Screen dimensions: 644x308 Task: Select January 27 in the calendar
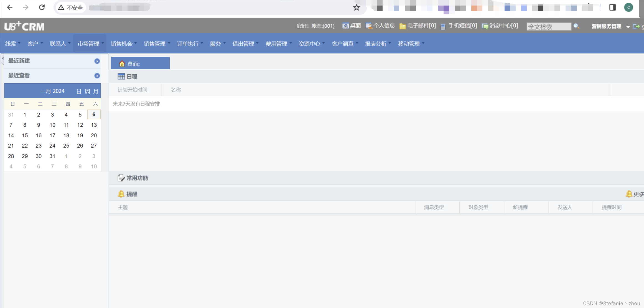[x=94, y=146]
